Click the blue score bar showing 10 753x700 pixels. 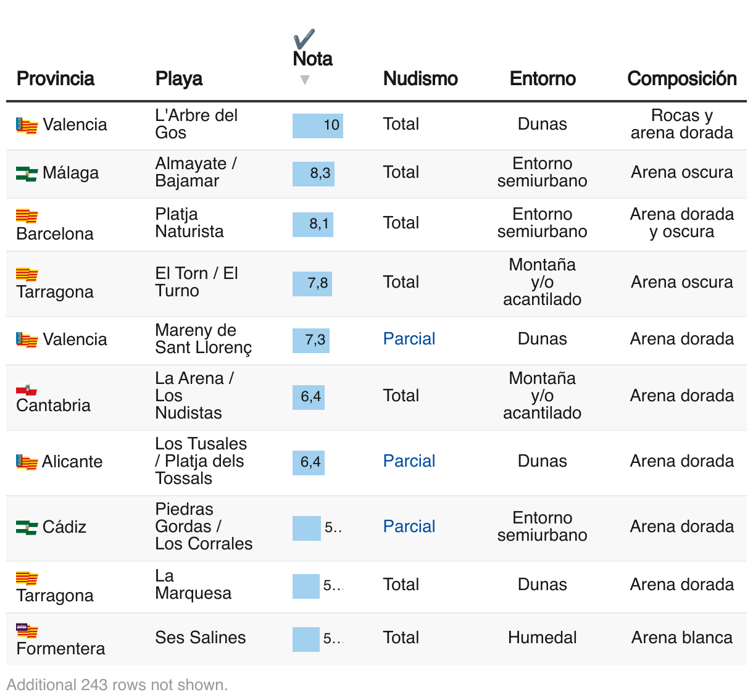point(317,125)
